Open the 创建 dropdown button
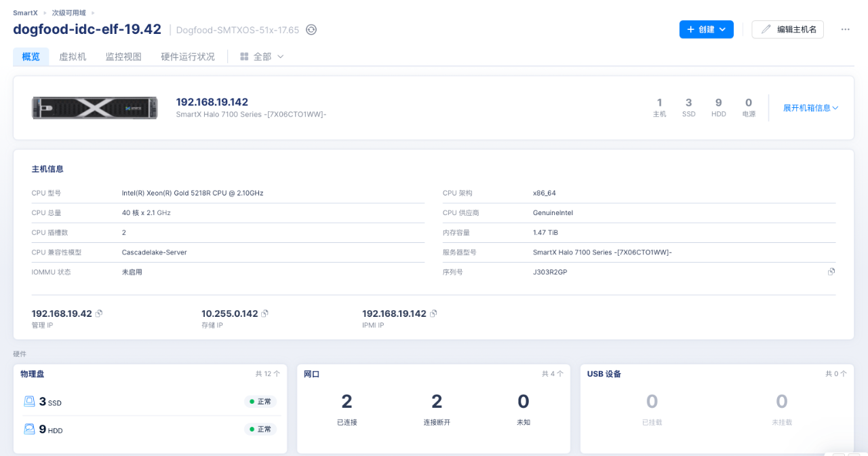The width and height of the screenshot is (868, 456). pyautogui.click(x=706, y=29)
